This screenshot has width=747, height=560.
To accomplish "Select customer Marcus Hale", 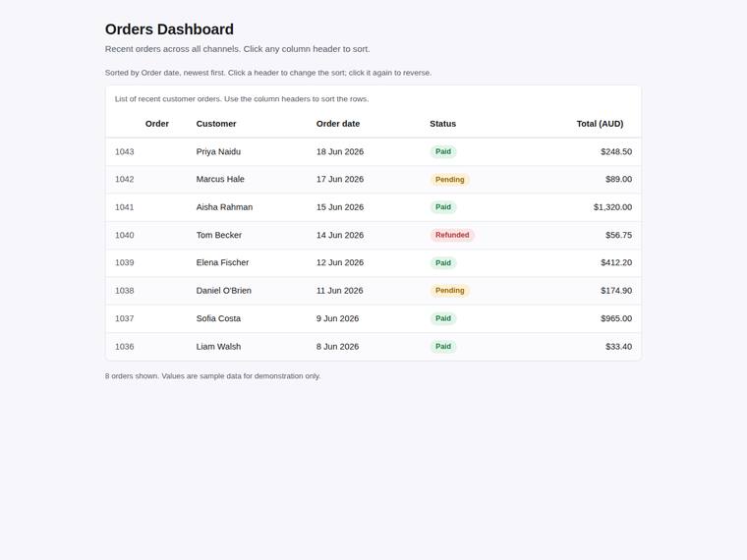I will 220,180.
